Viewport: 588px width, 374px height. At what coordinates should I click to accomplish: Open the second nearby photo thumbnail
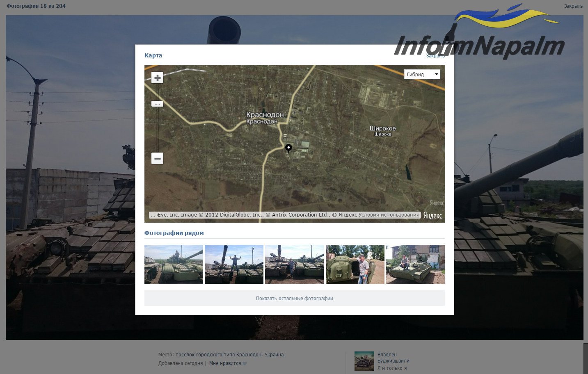click(234, 265)
